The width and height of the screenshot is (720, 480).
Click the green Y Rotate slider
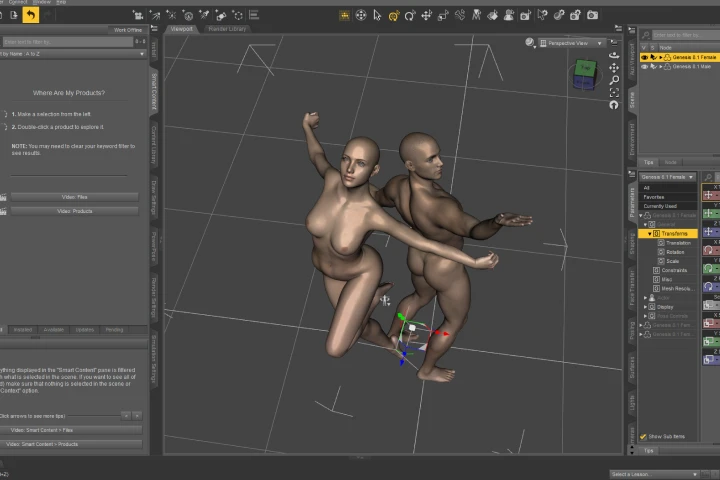point(711,268)
